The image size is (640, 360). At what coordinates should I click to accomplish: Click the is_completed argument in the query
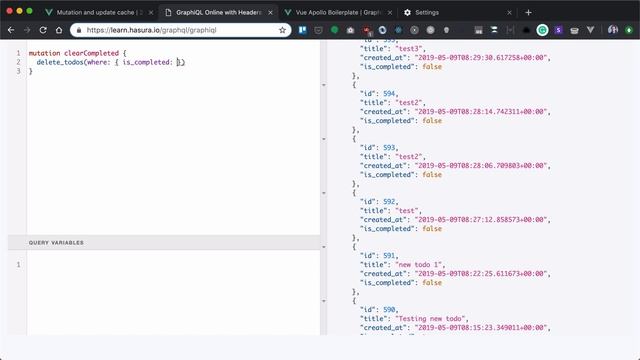click(146, 62)
